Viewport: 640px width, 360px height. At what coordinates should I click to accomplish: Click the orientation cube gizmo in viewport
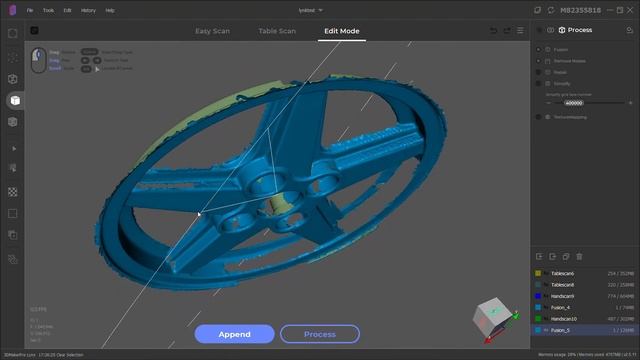pos(494,319)
